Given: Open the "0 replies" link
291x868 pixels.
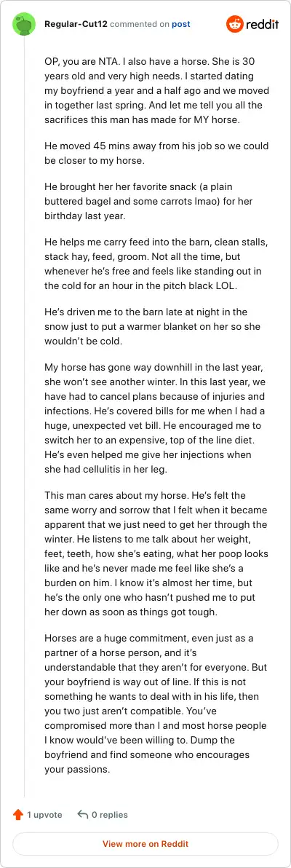Looking at the screenshot, I should coord(110,814).
